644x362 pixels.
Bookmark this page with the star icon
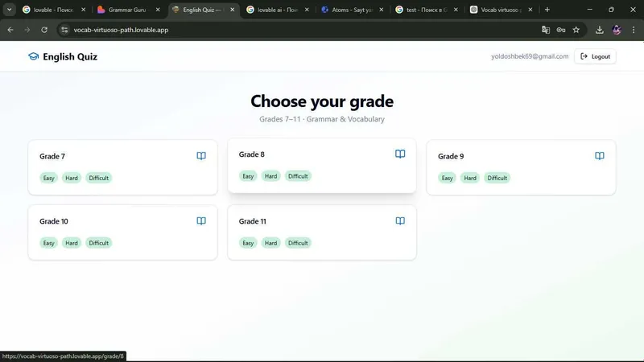(576, 30)
